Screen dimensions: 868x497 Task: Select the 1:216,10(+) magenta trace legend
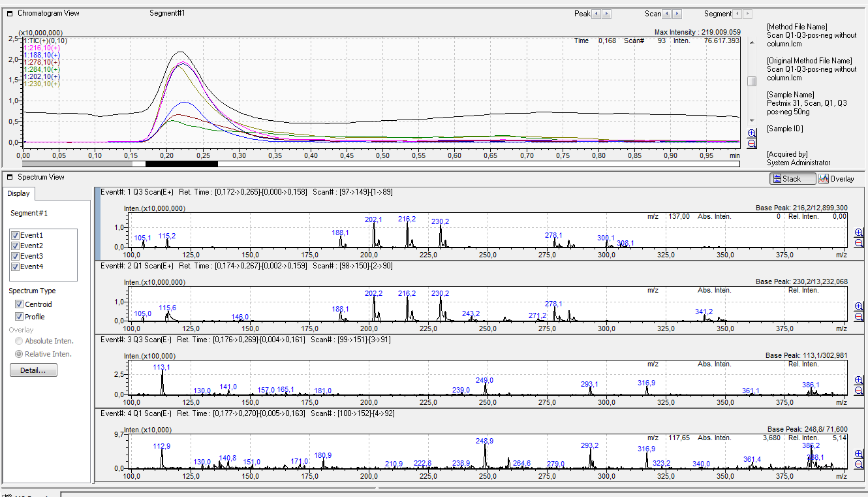click(42, 48)
